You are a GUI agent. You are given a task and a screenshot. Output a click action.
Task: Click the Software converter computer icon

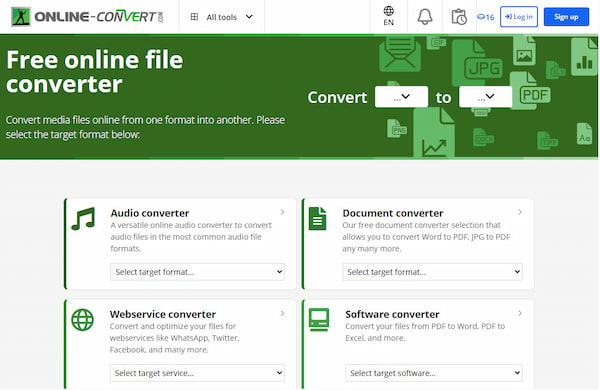coord(319,319)
